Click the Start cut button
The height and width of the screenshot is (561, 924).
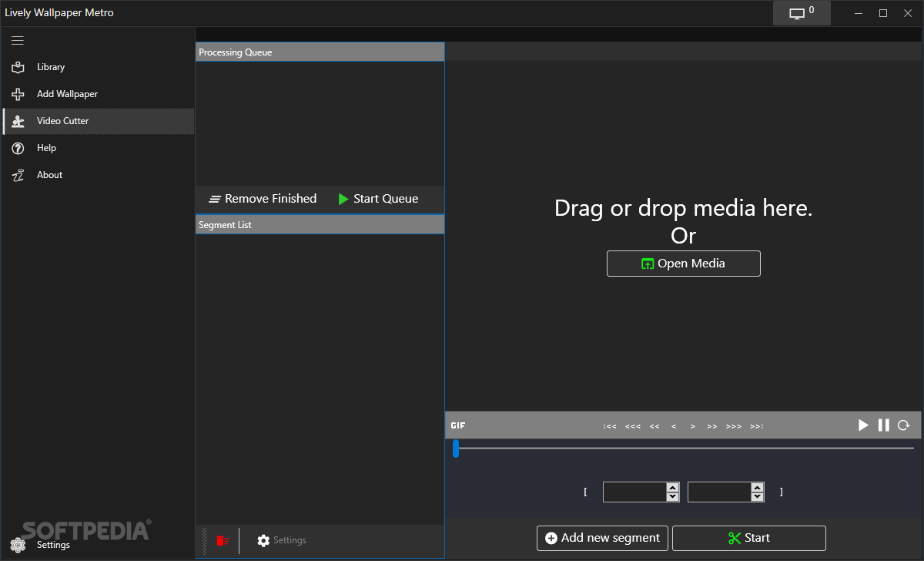pyautogui.click(x=749, y=538)
